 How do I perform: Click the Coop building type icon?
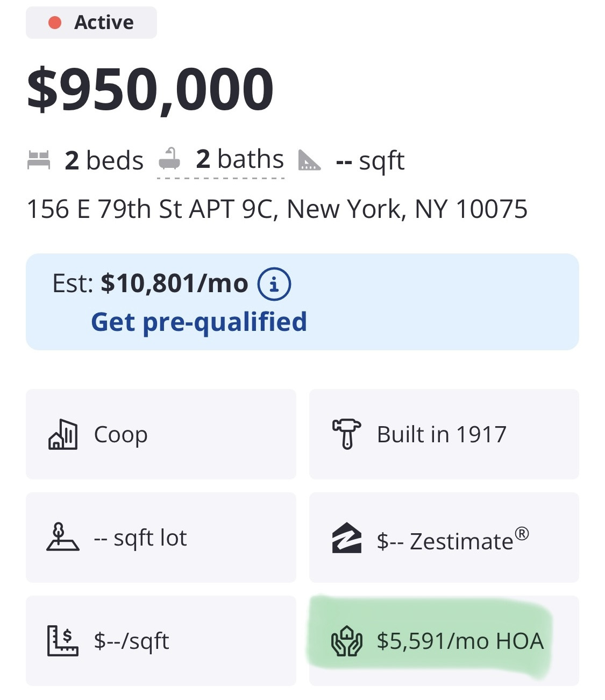point(63,434)
